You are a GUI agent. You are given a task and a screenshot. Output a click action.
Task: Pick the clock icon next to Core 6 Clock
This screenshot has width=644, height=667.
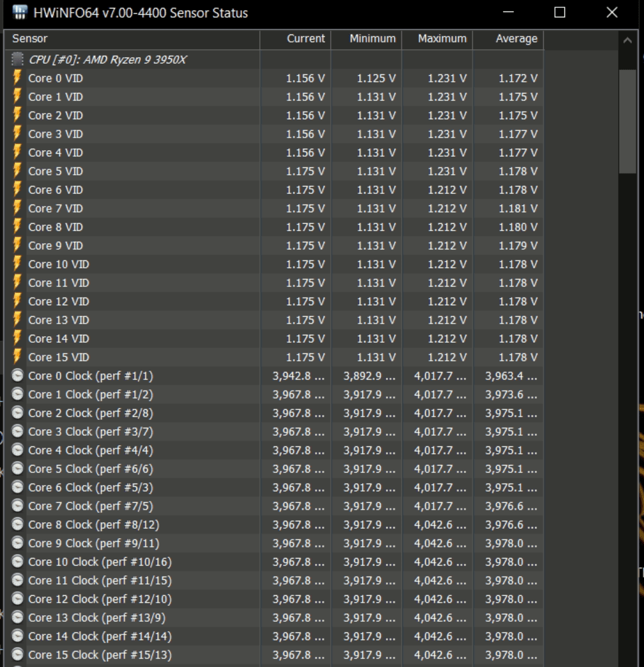(x=17, y=487)
